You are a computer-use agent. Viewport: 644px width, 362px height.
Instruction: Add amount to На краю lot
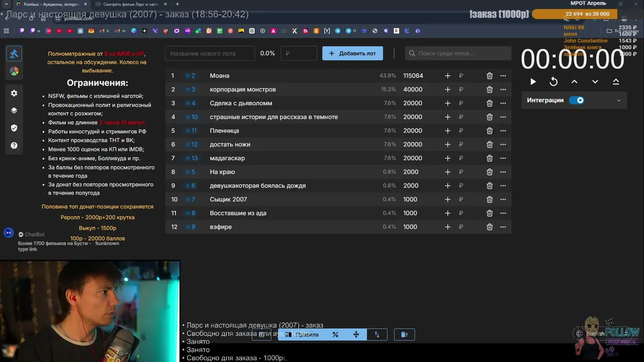(x=448, y=172)
